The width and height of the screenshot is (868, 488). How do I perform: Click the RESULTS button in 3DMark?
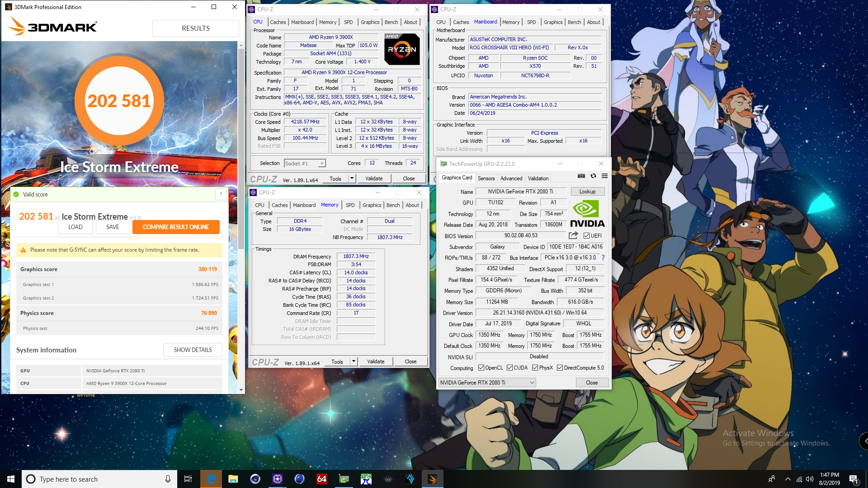click(196, 28)
